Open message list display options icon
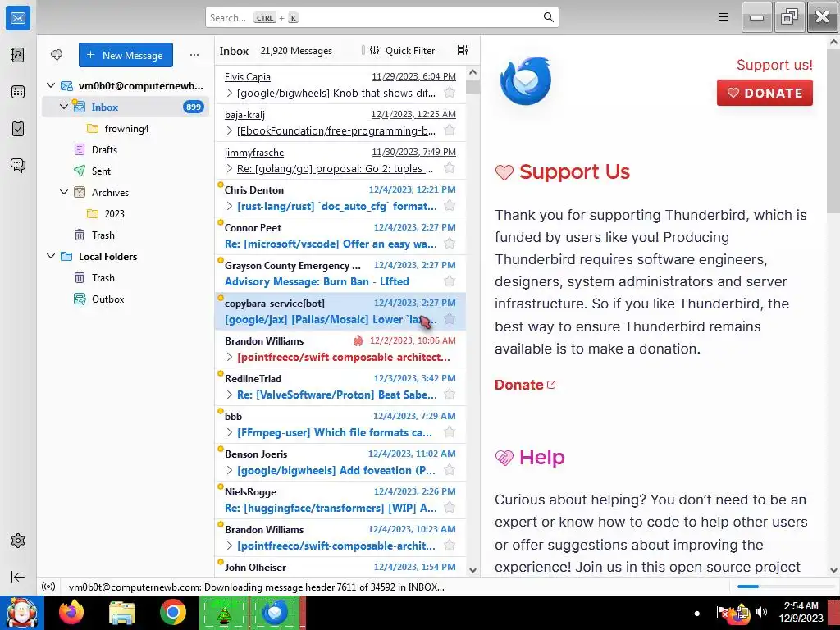The height and width of the screenshot is (630, 840). [463, 50]
